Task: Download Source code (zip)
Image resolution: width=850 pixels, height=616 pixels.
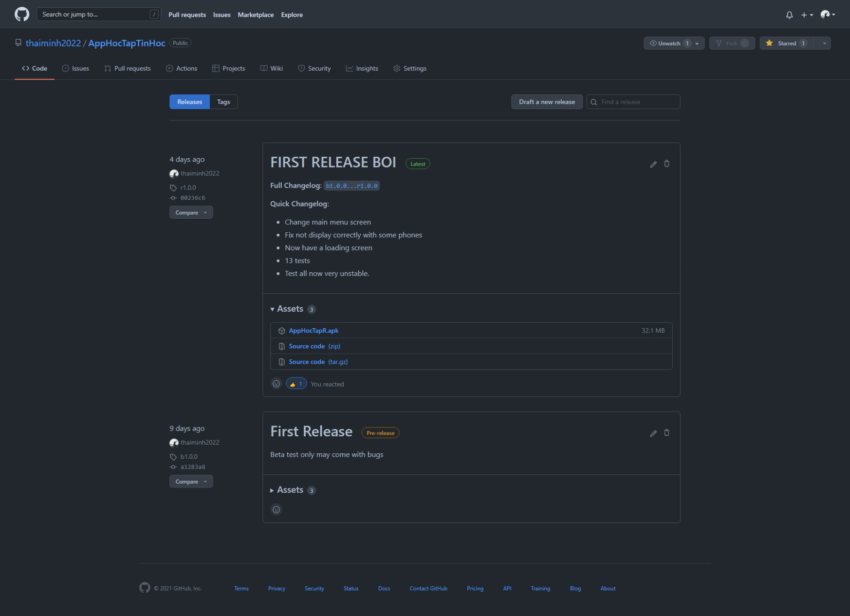Action: point(314,346)
